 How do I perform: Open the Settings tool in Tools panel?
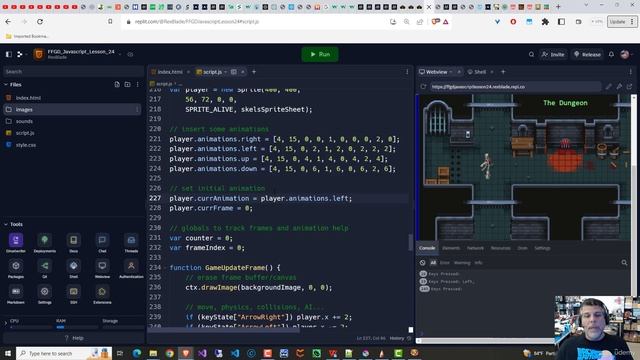tap(44, 294)
